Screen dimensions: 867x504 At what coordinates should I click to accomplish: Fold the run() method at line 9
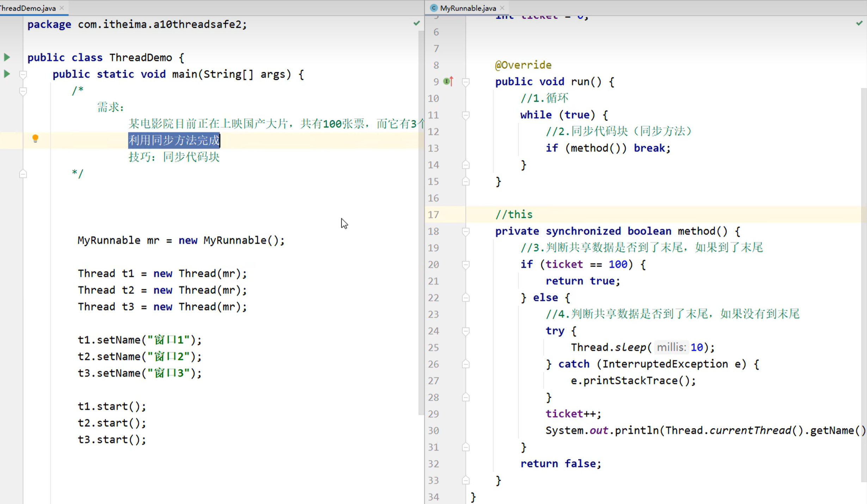click(x=466, y=82)
